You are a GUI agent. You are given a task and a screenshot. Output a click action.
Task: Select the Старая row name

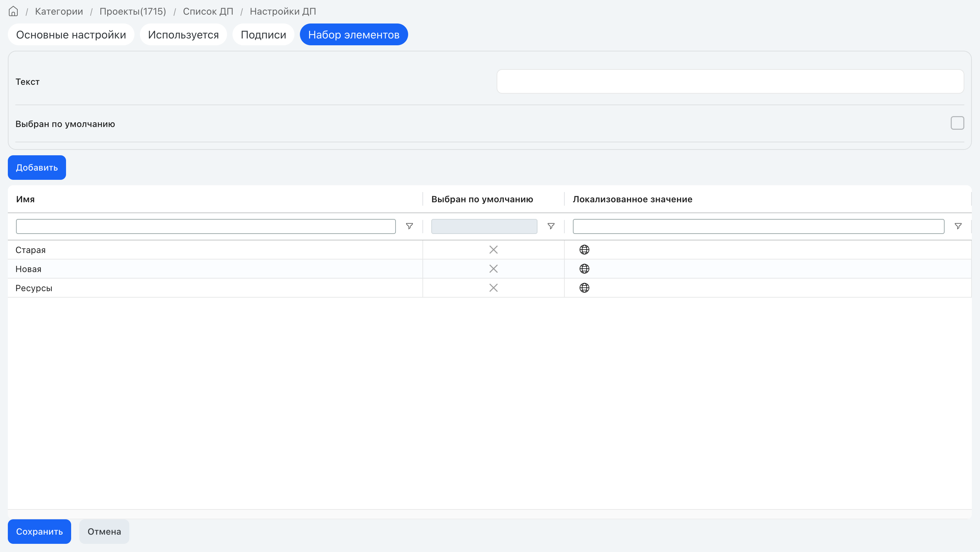pos(30,250)
